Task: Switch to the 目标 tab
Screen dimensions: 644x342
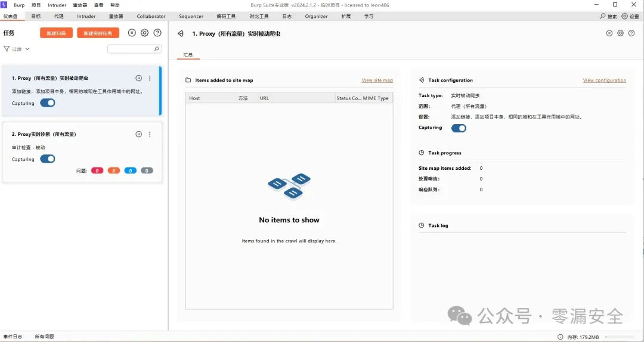Action: 36,17
